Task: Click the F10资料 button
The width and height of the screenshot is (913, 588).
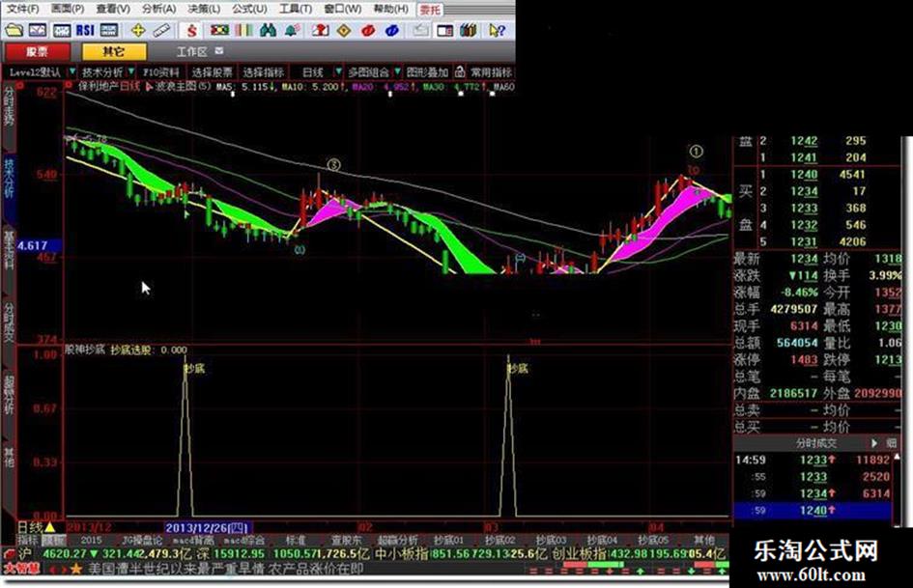Action: (x=161, y=72)
